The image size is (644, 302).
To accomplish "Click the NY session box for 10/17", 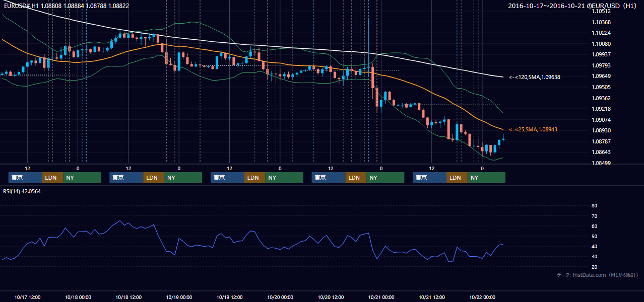I will [82, 178].
